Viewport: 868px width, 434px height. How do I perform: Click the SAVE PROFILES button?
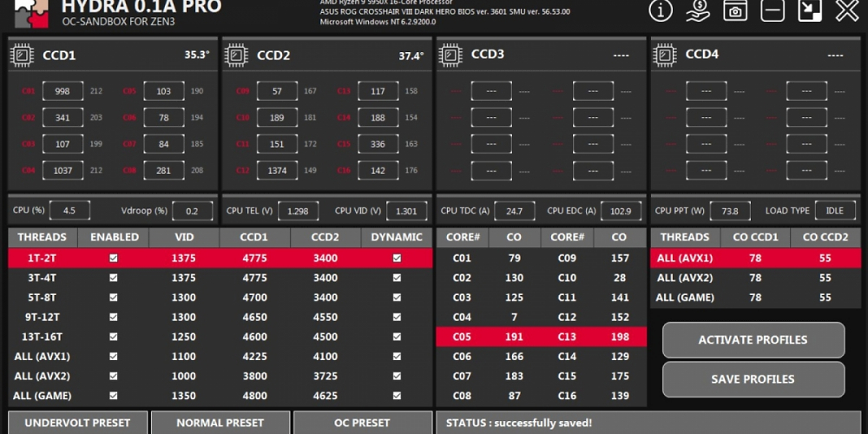click(x=753, y=379)
